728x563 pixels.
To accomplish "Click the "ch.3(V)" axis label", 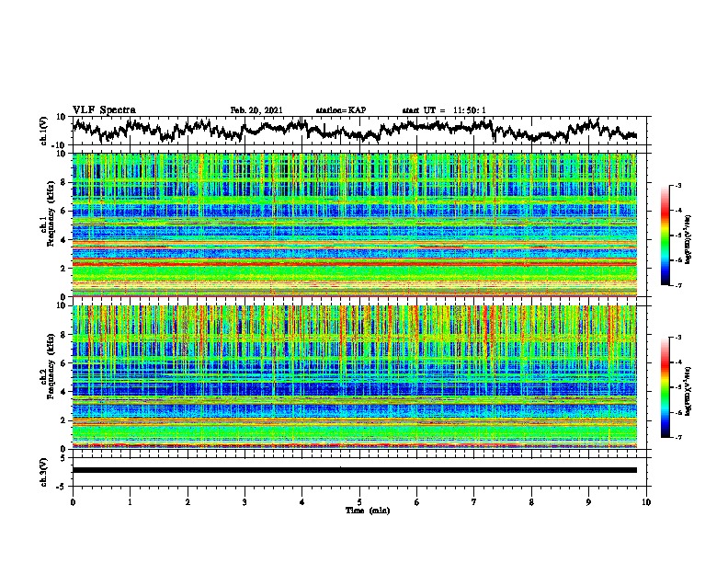I will (x=44, y=472).
